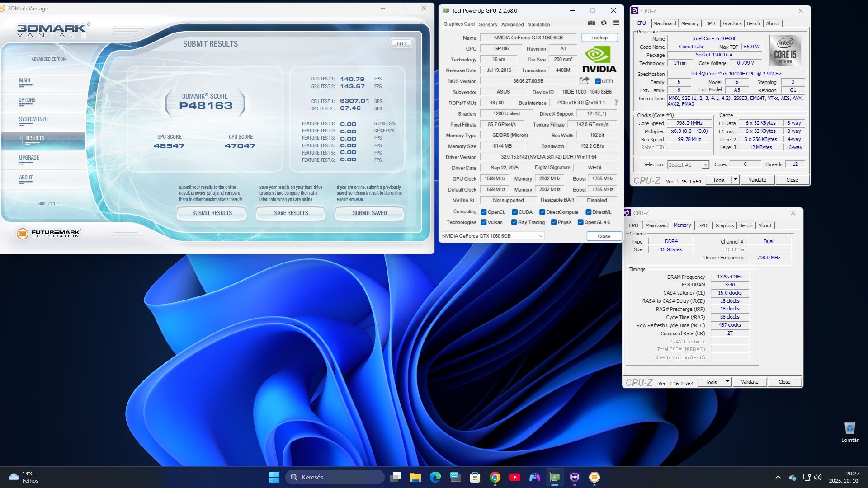Click the Windows Start button
The image size is (868, 488).
tap(274, 477)
